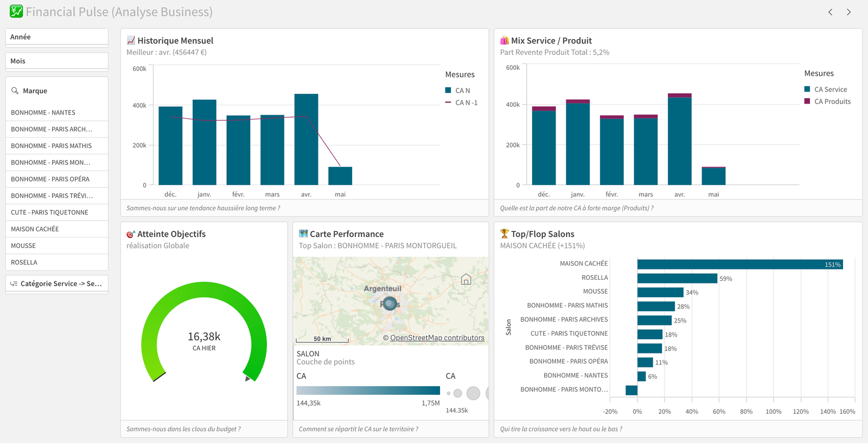Click the Historique Mensuel chart icon
This screenshot has width=868, height=443.
point(131,41)
